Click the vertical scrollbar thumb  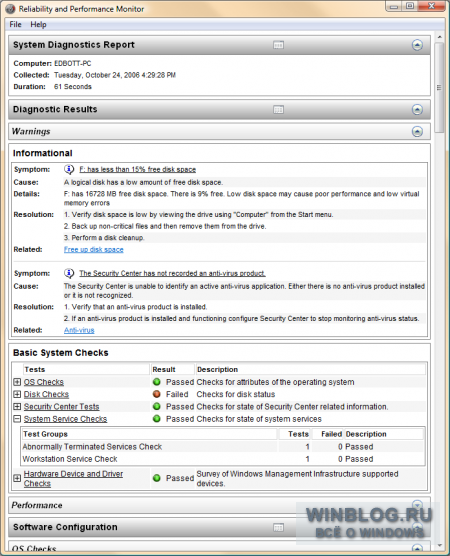click(440, 88)
